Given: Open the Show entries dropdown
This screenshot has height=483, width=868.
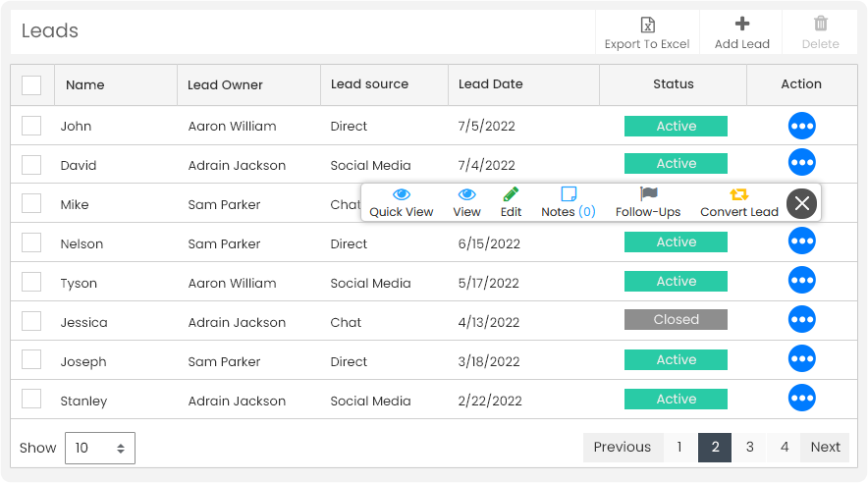Looking at the screenshot, I should (100, 448).
